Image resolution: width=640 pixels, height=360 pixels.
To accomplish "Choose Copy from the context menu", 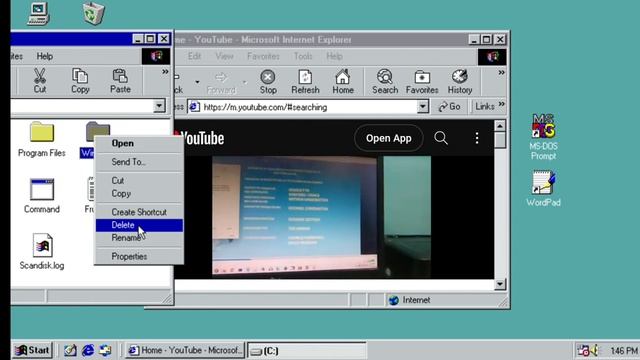I will point(139,193).
